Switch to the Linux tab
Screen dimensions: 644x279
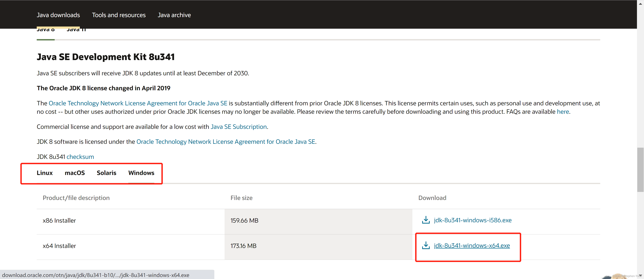point(44,173)
